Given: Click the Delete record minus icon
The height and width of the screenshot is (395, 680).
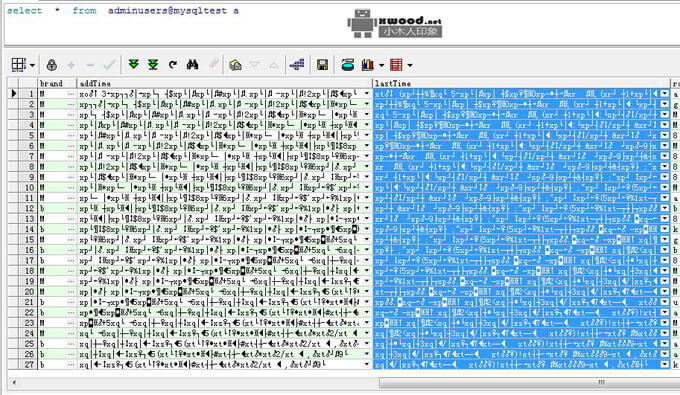Looking at the screenshot, I should (x=90, y=65).
